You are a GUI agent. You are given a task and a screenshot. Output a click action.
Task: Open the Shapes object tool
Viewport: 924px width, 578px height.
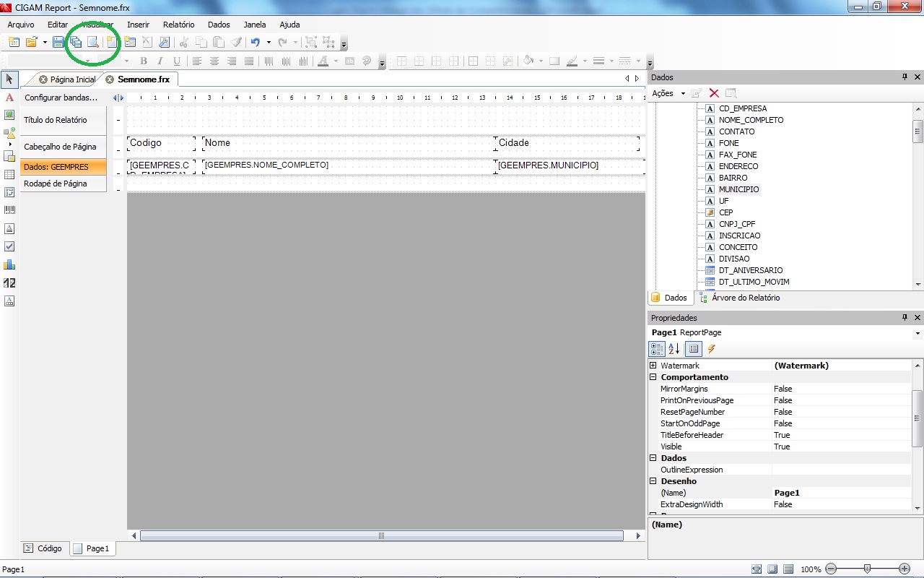[x=9, y=134]
